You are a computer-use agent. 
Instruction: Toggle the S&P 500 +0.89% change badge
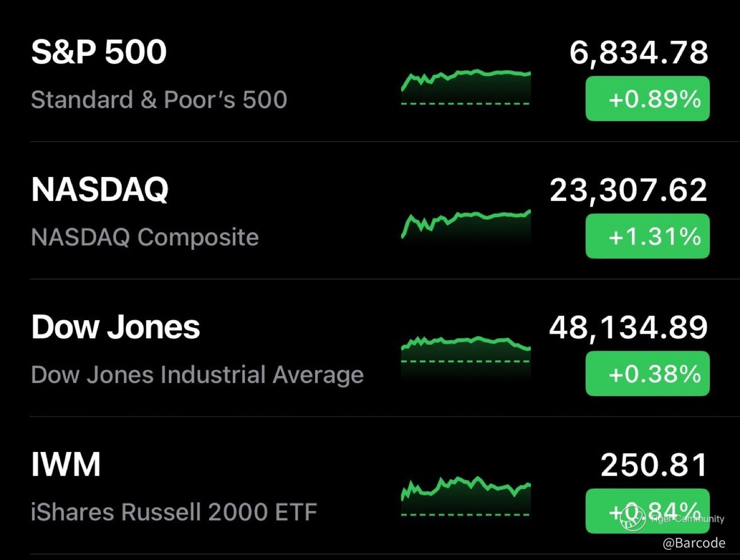click(x=647, y=99)
